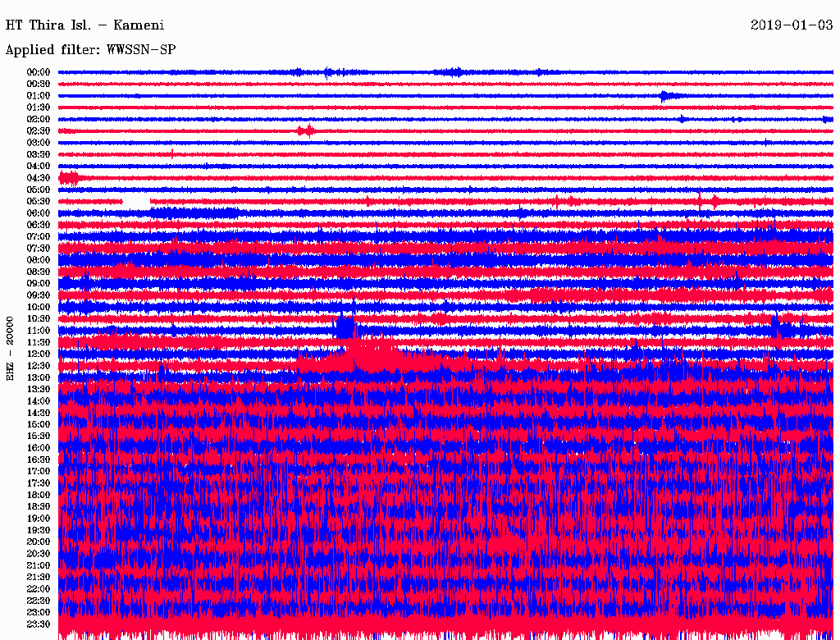
Task: Select the 21:00 time label
Action: [x=39, y=566]
